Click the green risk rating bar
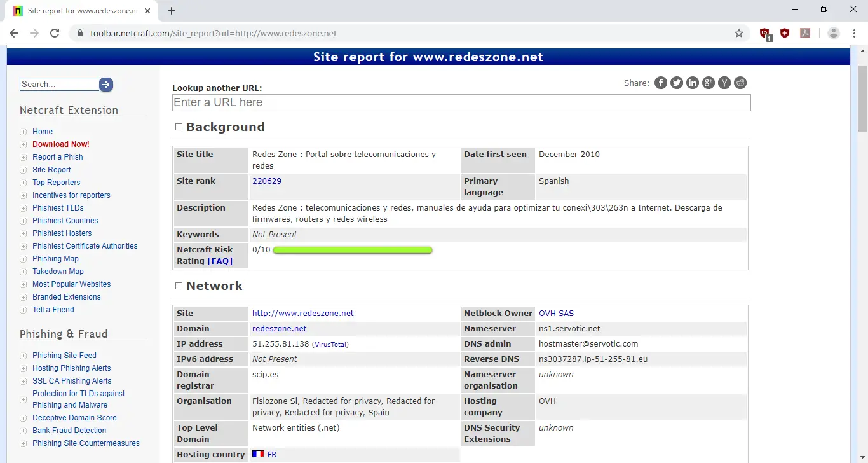The width and height of the screenshot is (868, 463). (353, 250)
